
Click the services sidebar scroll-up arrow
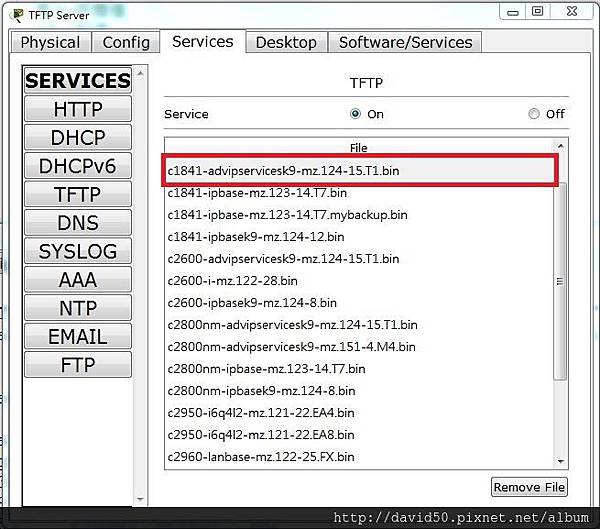[140, 73]
